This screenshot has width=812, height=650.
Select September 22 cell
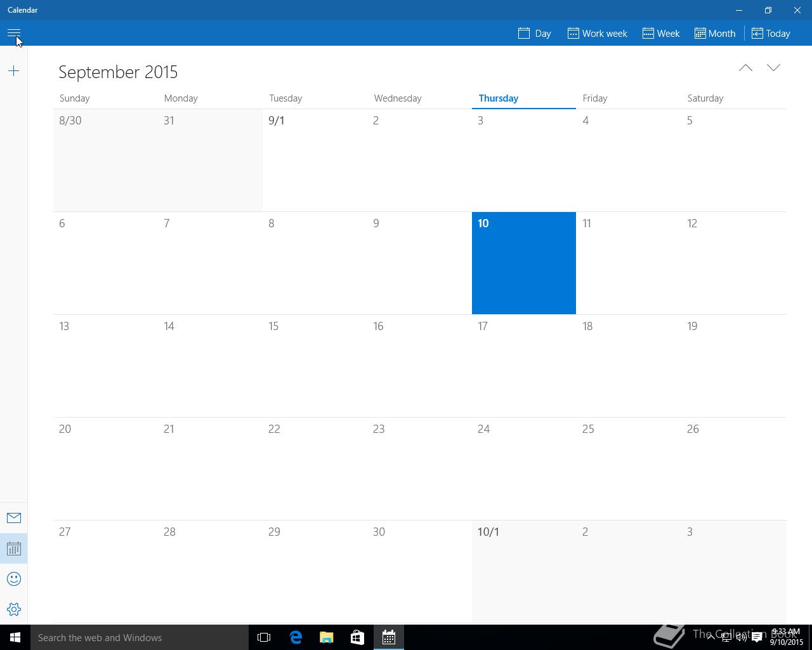click(x=315, y=468)
